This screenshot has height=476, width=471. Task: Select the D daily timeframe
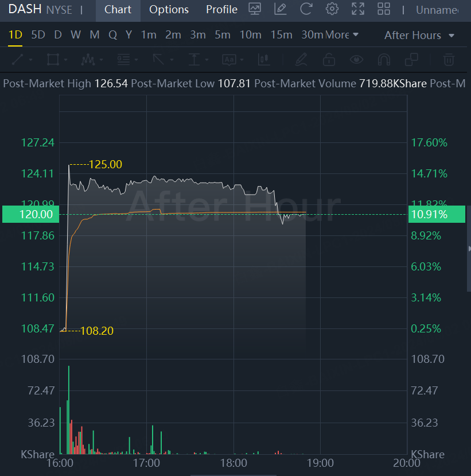[x=58, y=35]
